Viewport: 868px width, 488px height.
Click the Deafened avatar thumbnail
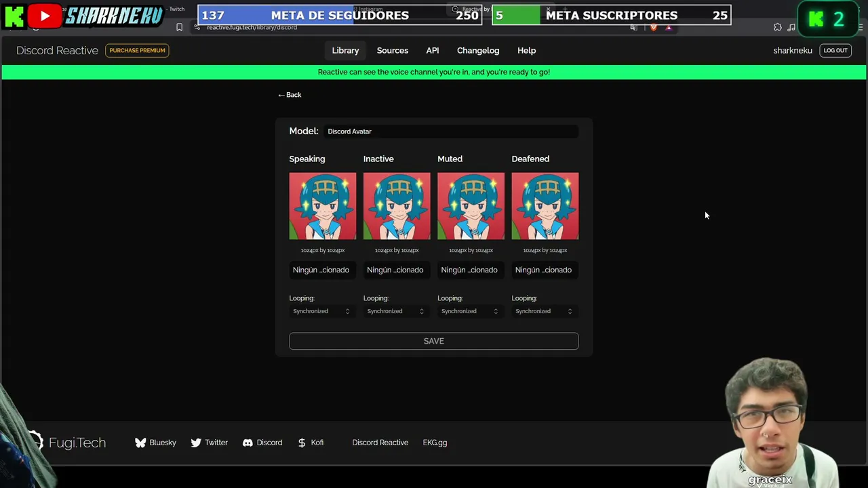click(545, 206)
